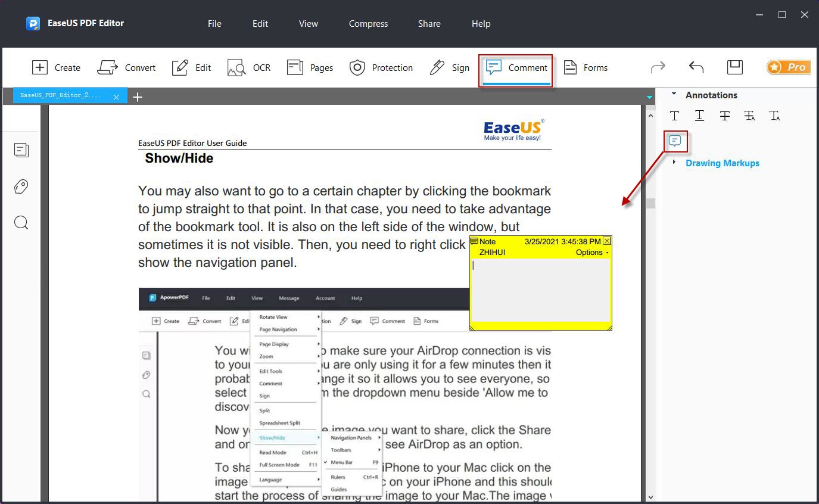This screenshot has width=819, height=504.
Task: Open the search panel
Action: tap(21, 222)
